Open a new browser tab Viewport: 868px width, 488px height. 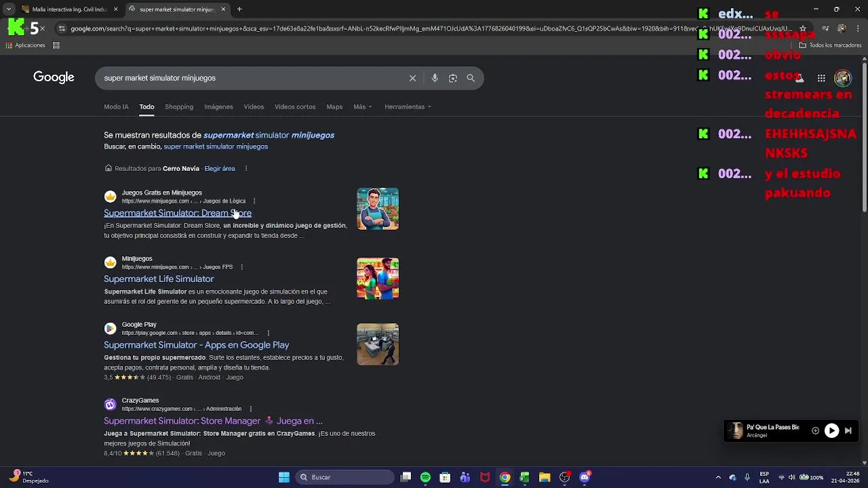tap(239, 9)
